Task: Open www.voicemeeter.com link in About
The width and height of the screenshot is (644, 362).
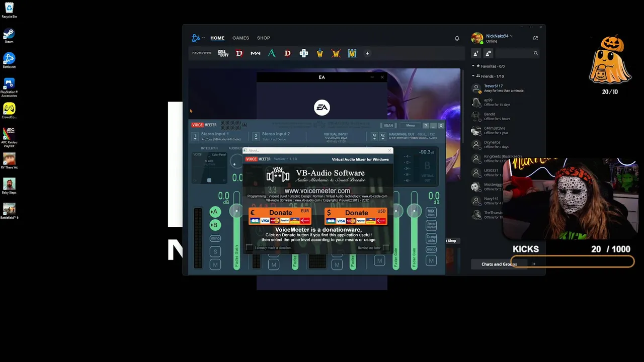Action: pos(317,191)
